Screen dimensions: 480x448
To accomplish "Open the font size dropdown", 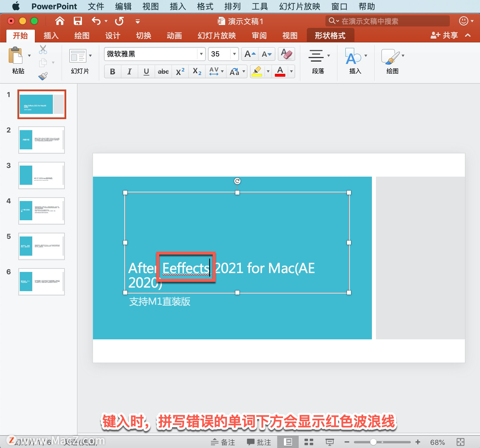I will (234, 54).
